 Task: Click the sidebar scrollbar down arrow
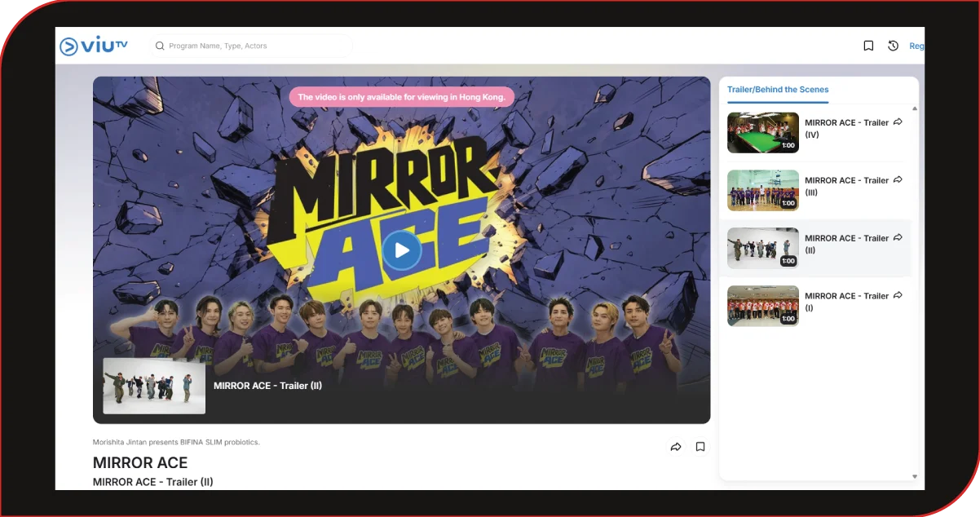[915, 476]
